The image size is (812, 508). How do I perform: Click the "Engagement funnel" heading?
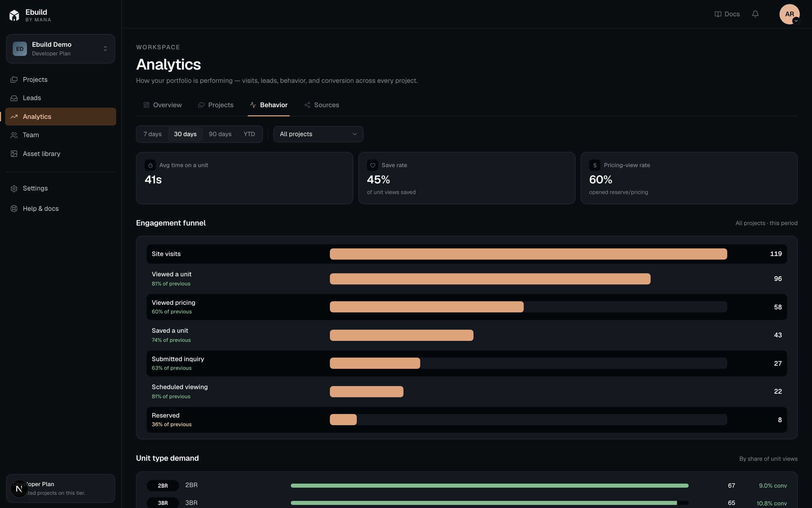171,223
